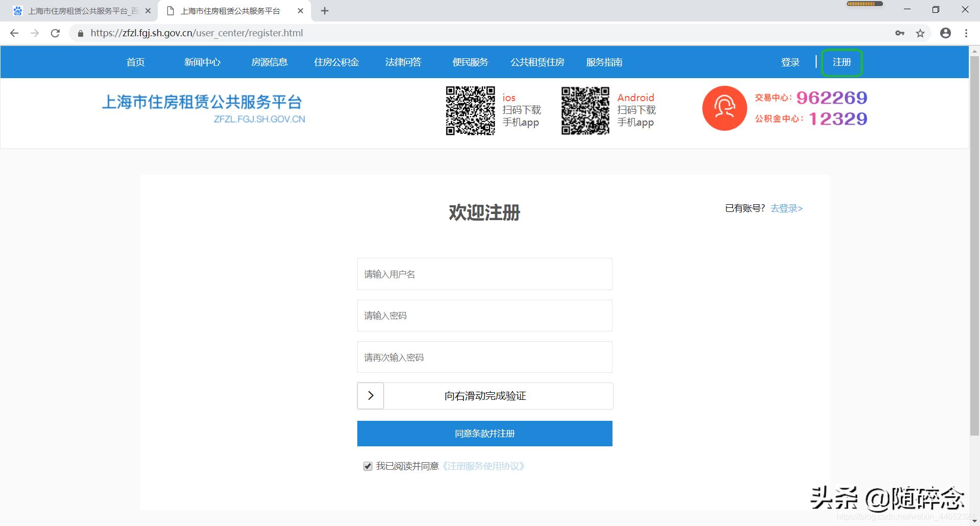Open a new browser tab with plus button
This screenshot has width=980, height=526.
pos(325,10)
